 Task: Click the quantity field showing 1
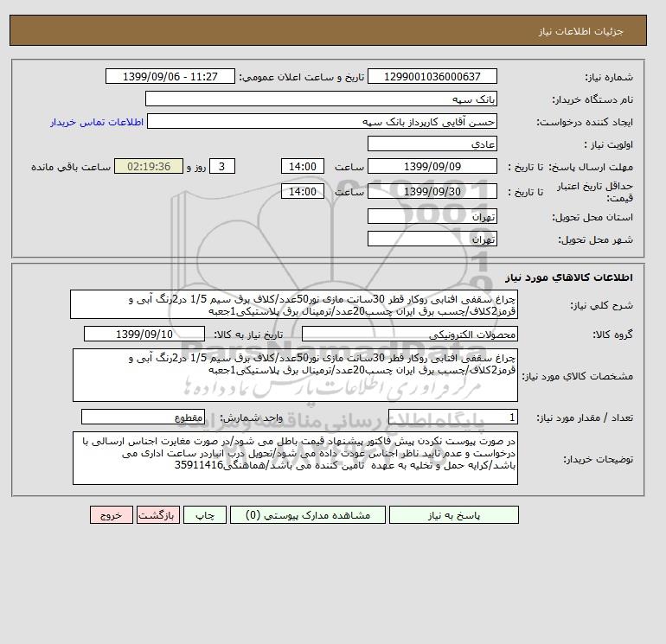[452, 418]
